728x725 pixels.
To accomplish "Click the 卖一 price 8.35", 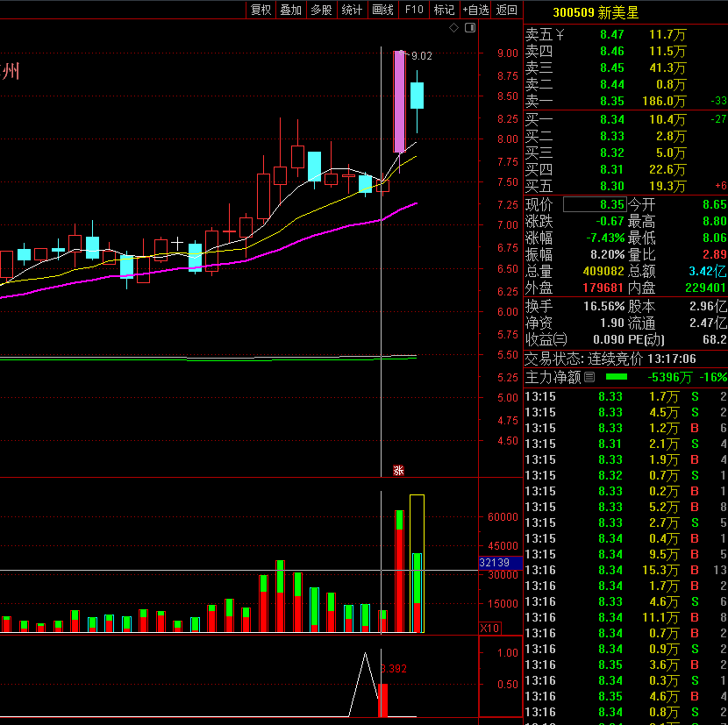I will click(612, 101).
